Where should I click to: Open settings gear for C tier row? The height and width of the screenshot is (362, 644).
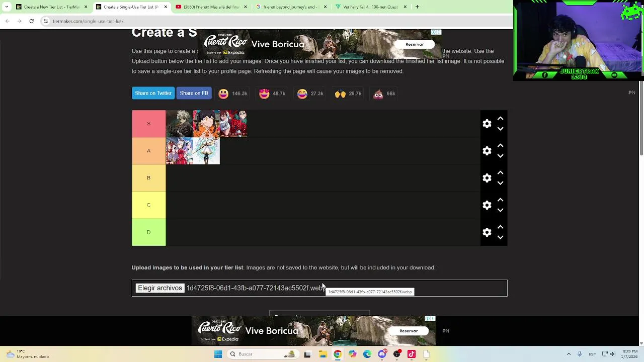click(x=487, y=205)
